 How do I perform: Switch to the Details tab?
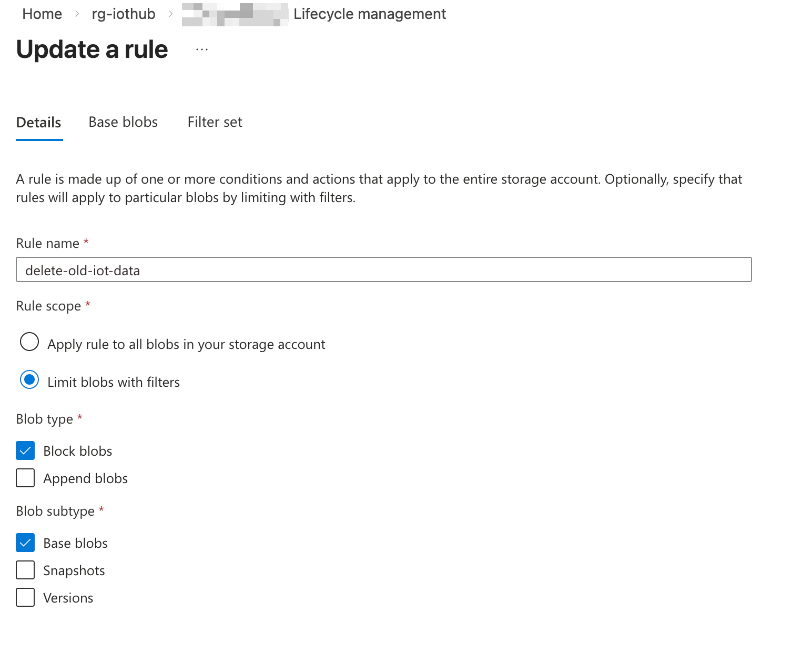pos(39,123)
